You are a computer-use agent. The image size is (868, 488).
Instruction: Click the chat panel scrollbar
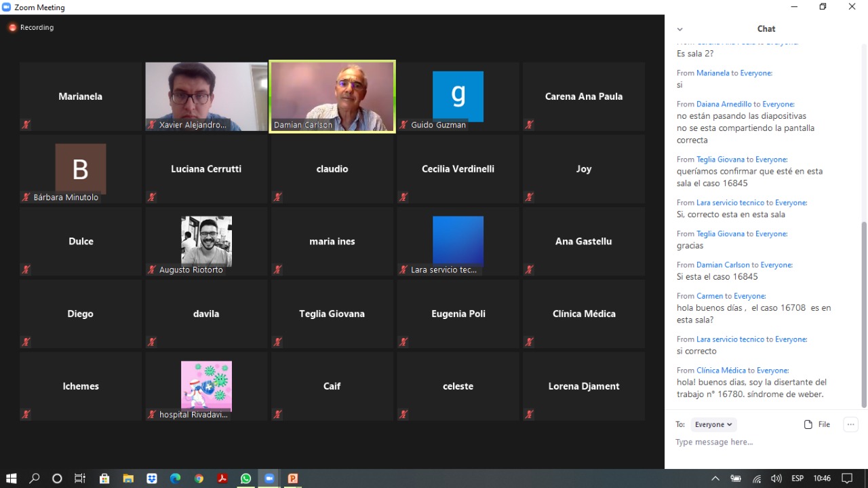pyautogui.click(x=863, y=314)
